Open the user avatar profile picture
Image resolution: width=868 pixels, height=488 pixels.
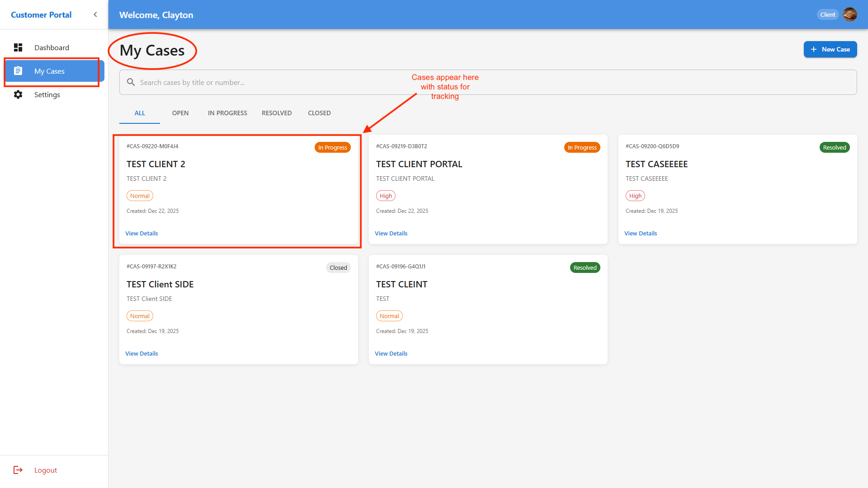850,14
